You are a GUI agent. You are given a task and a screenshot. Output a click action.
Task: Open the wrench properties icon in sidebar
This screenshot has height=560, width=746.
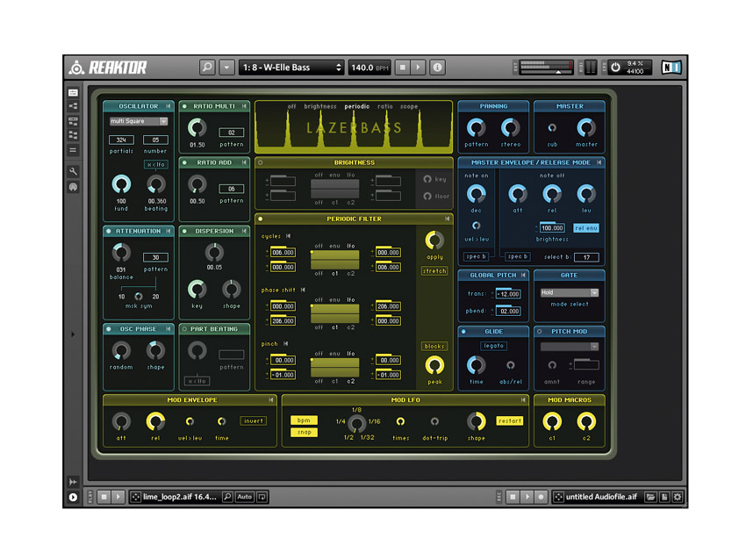[x=73, y=171]
